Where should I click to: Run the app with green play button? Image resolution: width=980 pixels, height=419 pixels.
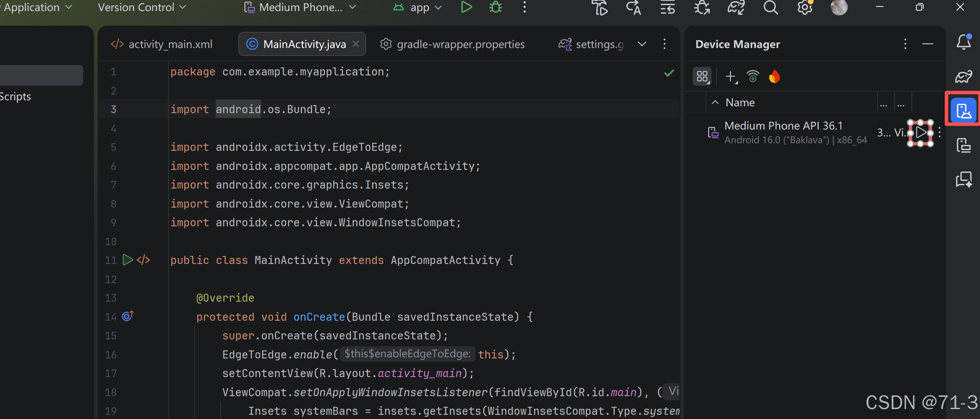466,7
